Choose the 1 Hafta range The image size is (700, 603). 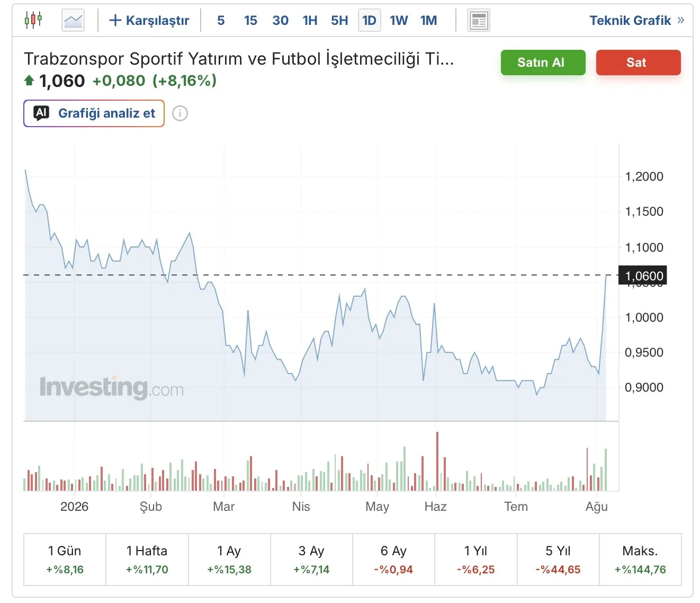147,560
